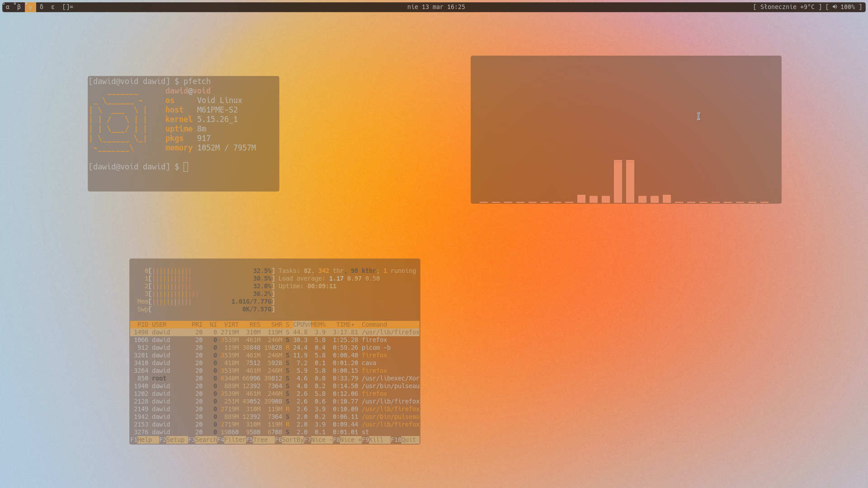Select the cava process row PID 3410
The image size is (868, 488).
point(275,363)
